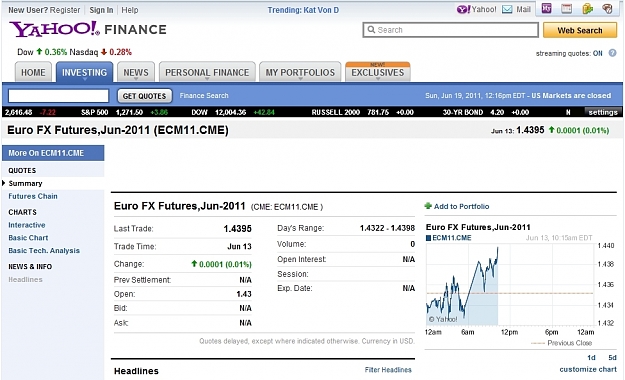
Task: Click the green plus Add to Portfolio icon
Action: click(428, 206)
